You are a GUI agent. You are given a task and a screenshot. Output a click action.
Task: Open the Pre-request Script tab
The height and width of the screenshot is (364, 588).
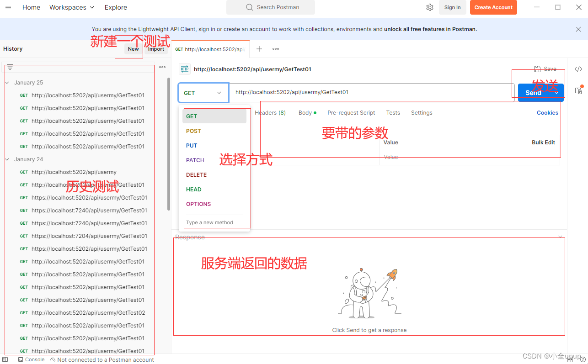(x=351, y=113)
